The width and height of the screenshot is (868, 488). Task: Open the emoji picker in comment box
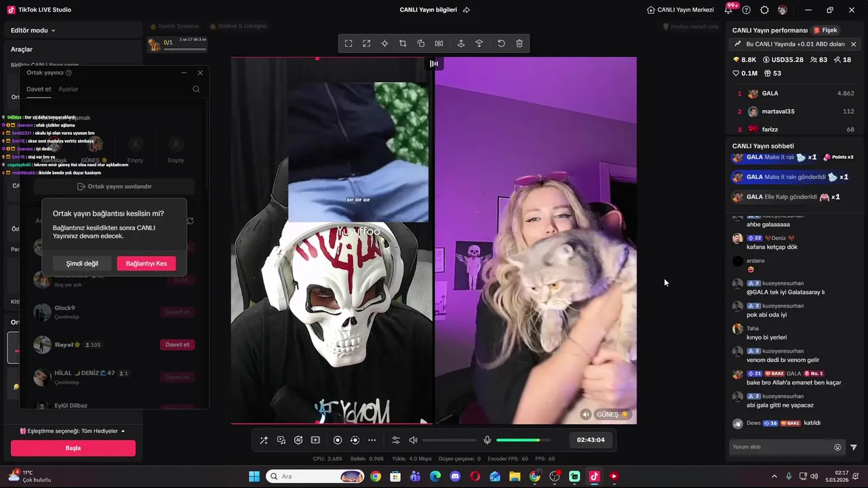tap(837, 447)
